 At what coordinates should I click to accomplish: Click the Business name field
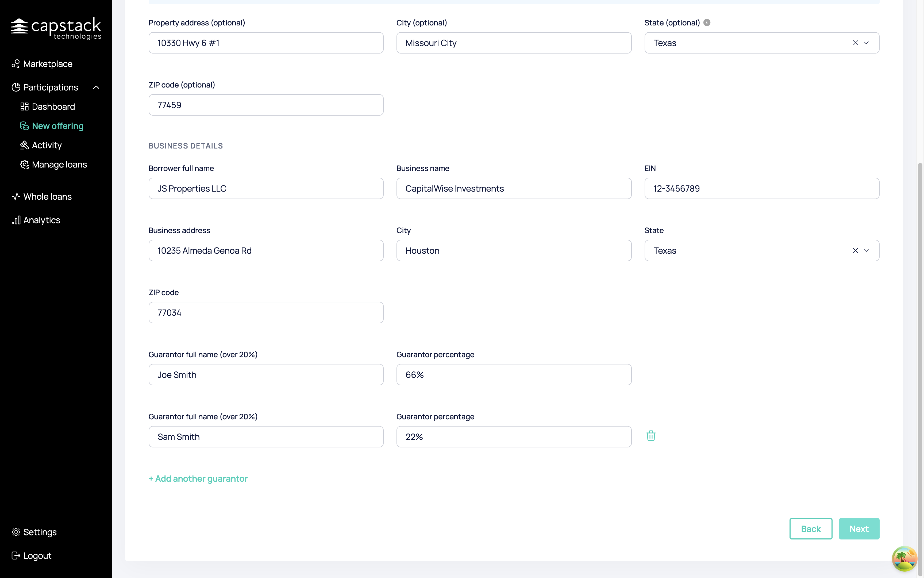click(514, 188)
